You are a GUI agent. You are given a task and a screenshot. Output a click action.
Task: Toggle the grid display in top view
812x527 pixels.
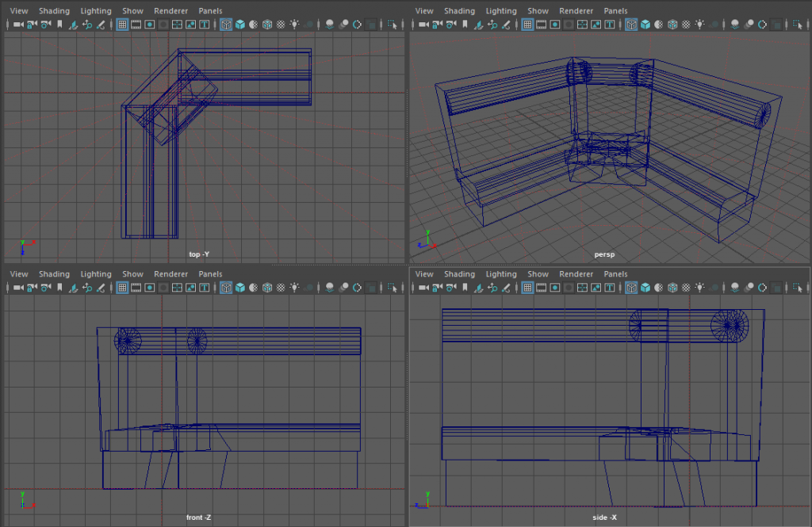coord(122,25)
